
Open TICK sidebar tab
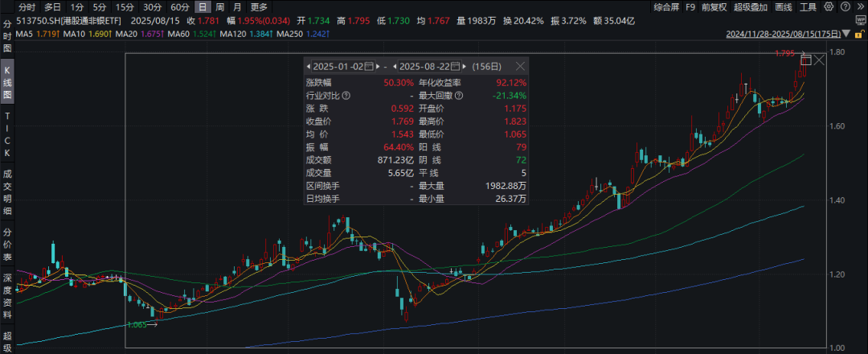[7, 134]
